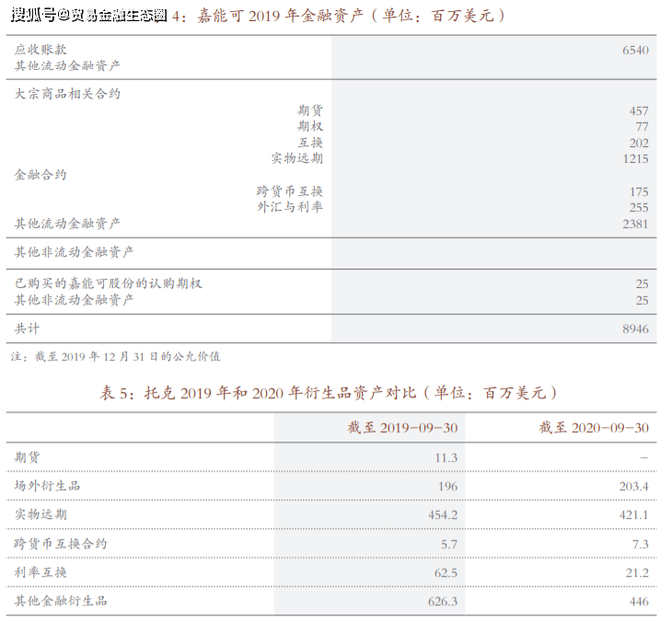
Task: Click the value 21.2
Action: pyautogui.click(x=637, y=573)
